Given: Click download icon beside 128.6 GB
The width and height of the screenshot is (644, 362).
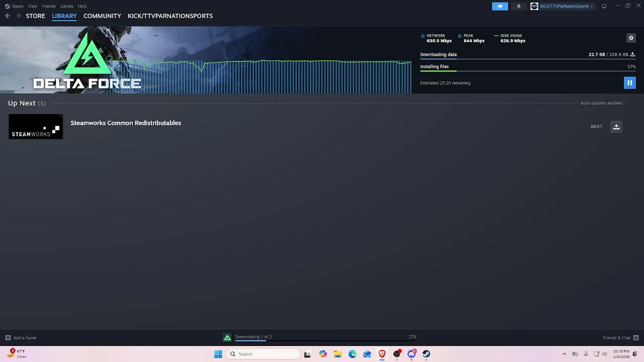Looking at the screenshot, I should (x=632, y=54).
